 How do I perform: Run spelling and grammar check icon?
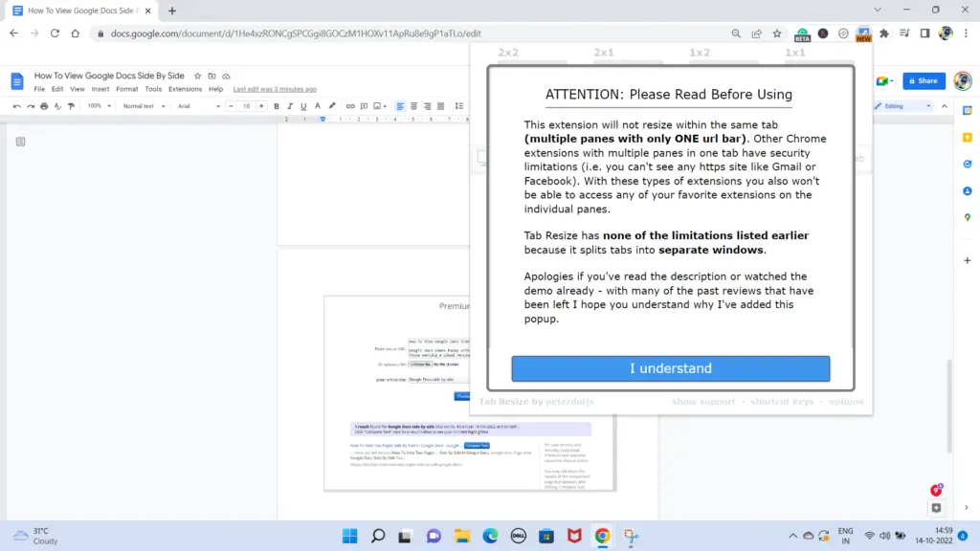[57, 106]
